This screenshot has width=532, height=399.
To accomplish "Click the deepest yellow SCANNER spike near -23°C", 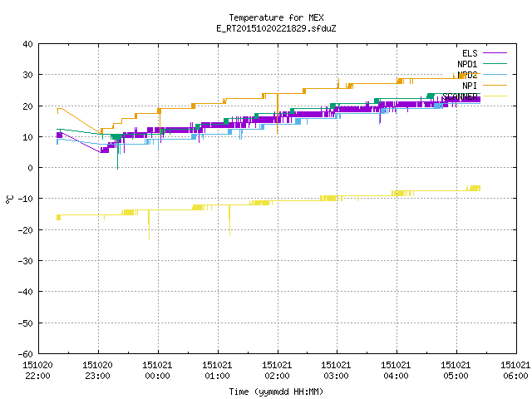I will click(x=149, y=224).
